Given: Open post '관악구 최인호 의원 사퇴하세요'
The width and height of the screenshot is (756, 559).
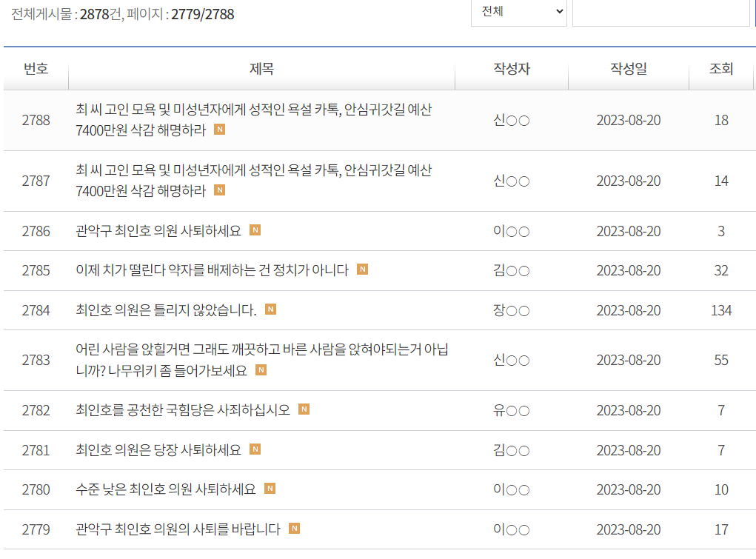Looking at the screenshot, I should point(158,231).
